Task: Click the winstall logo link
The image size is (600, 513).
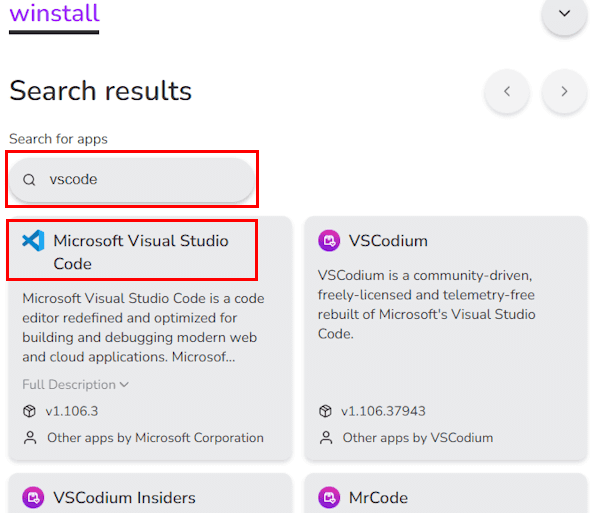Action: click(x=54, y=15)
